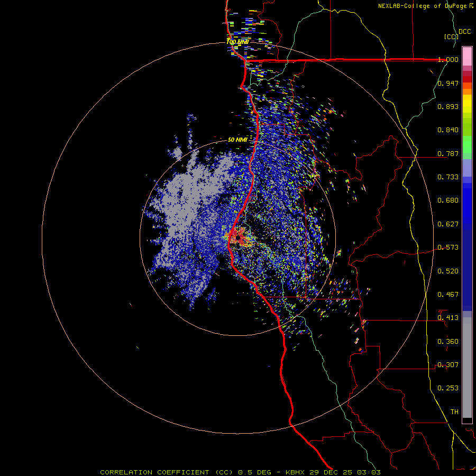Click the timestamp 29 DEC 25 03:03
Screen dimensions: 476x476
(345, 472)
